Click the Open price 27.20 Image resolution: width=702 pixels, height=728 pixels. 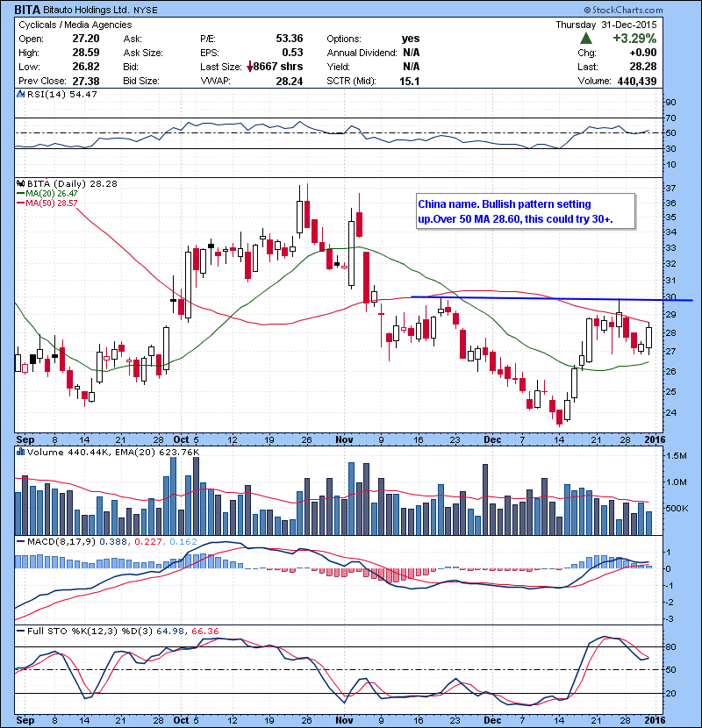86,39
